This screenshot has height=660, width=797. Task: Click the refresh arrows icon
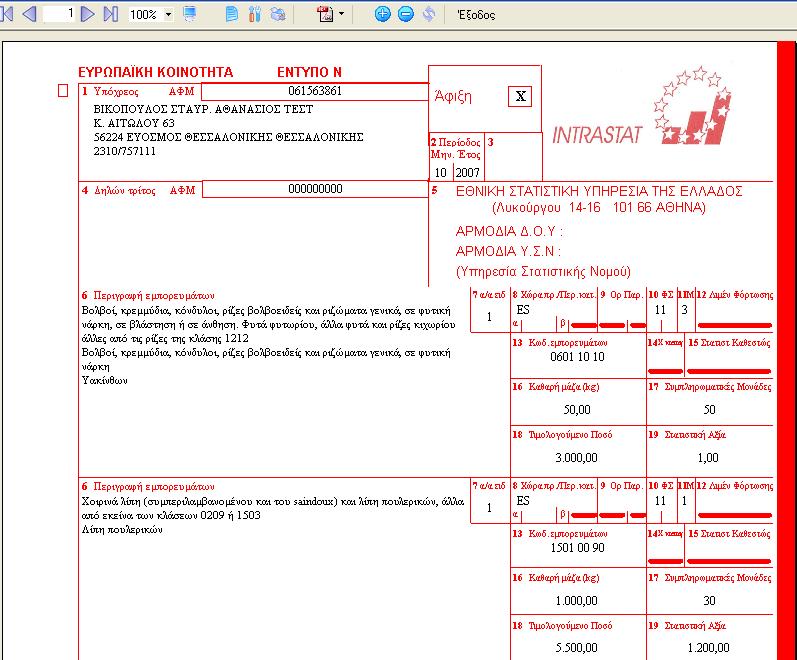coord(428,14)
